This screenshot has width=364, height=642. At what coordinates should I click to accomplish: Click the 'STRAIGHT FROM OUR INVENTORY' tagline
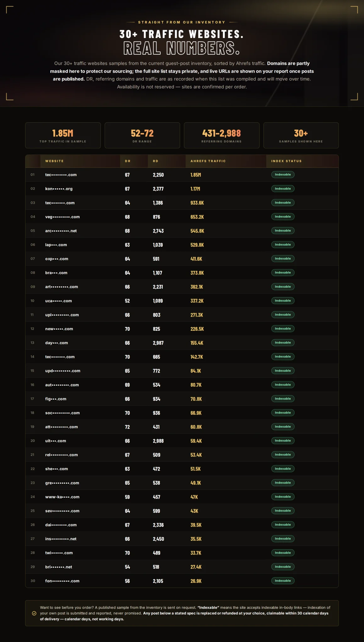coord(182,22)
